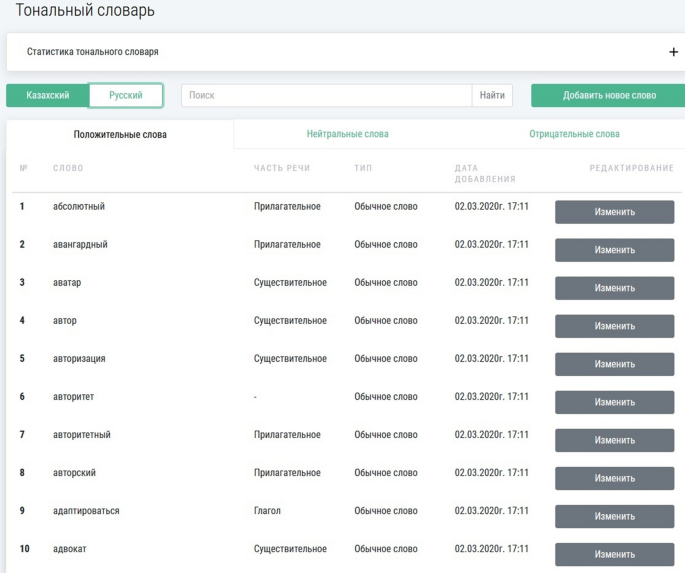The image size is (685, 573).
Task: Edit the автор entry
Action: tap(614, 326)
